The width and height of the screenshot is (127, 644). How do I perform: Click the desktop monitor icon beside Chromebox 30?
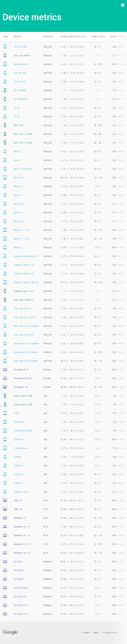pos(5,387)
